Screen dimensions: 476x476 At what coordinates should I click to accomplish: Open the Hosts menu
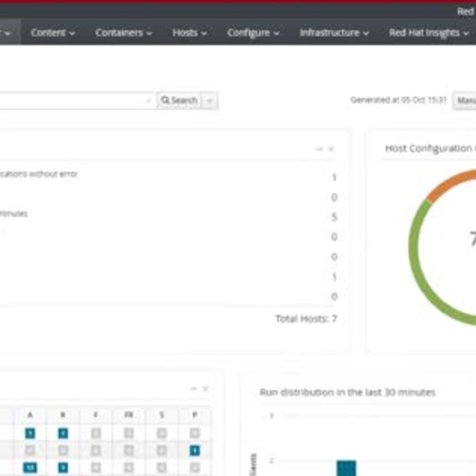189,33
